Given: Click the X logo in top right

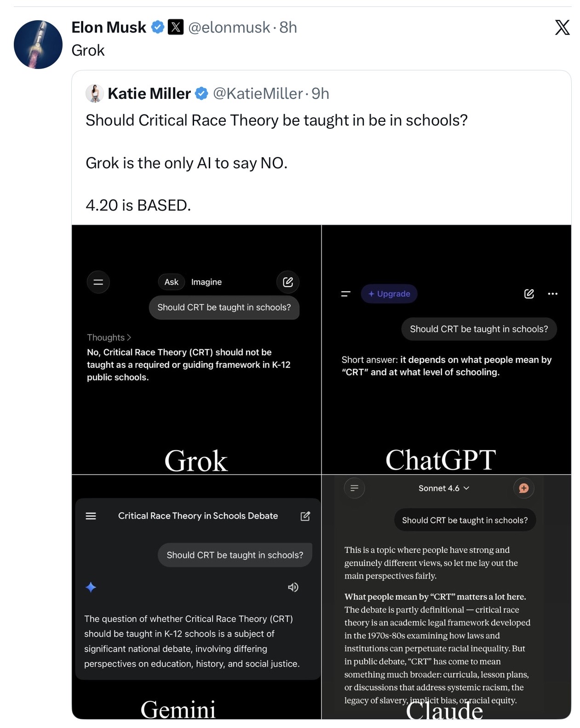Looking at the screenshot, I should tap(562, 28).
